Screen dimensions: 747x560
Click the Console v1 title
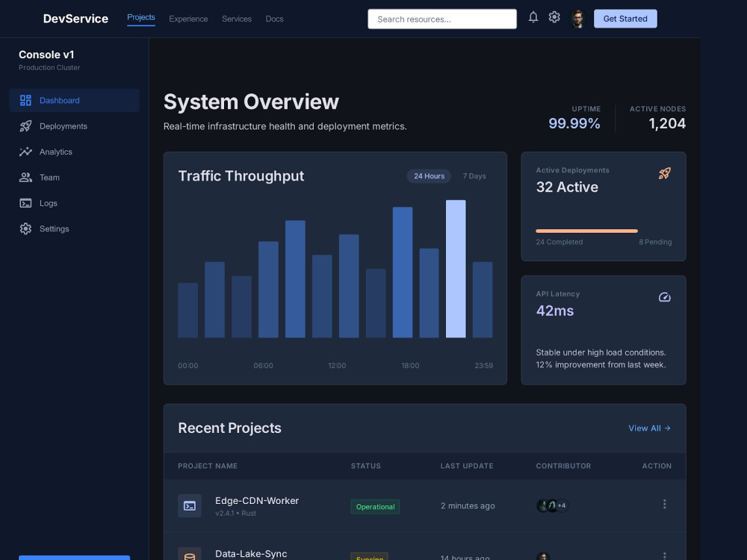(x=46, y=55)
